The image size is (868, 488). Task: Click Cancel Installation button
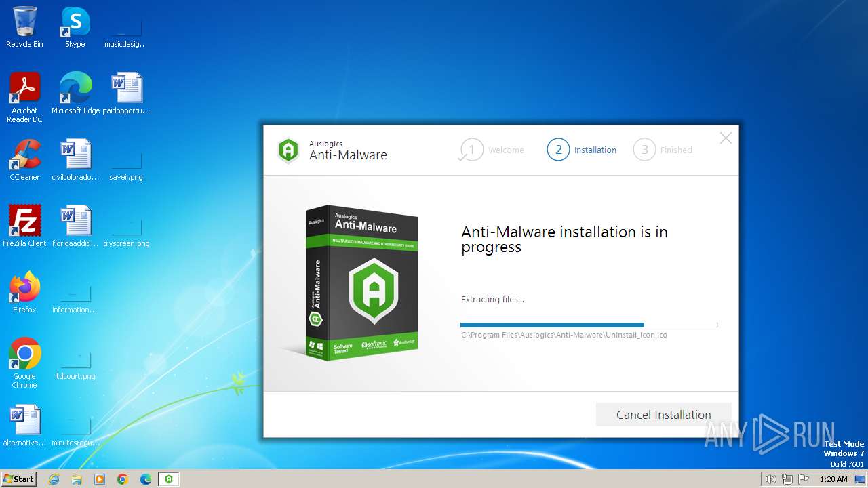[664, 415]
